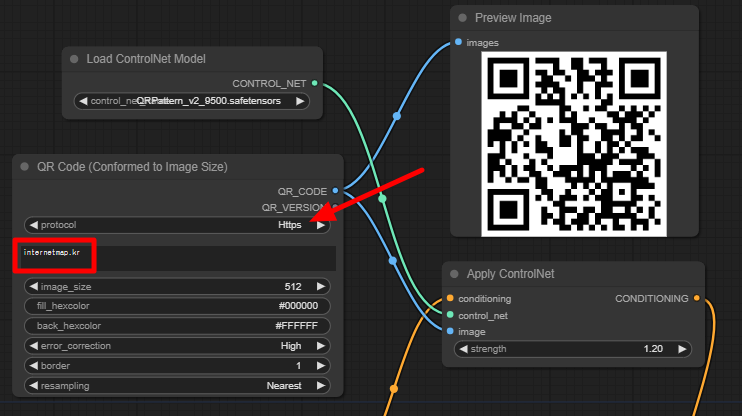Image resolution: width=742 pixels, height=416 pixels.
Task: Click the CONTROL_NET output socket
Action: (x=315, y=83)
